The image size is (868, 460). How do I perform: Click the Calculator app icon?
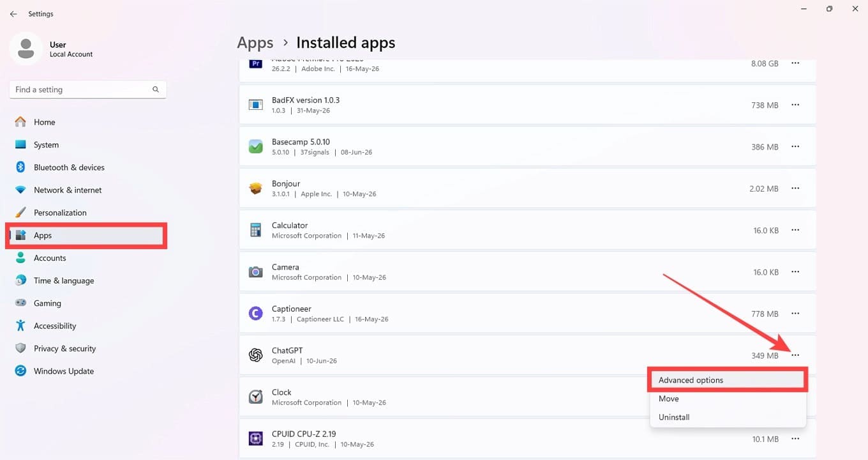(x=256, y=230)
